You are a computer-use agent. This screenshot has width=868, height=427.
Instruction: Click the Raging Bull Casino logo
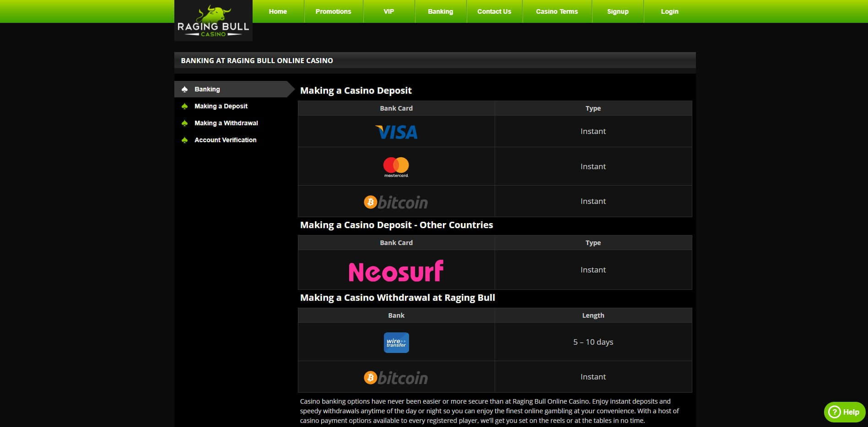coord(213,21)
